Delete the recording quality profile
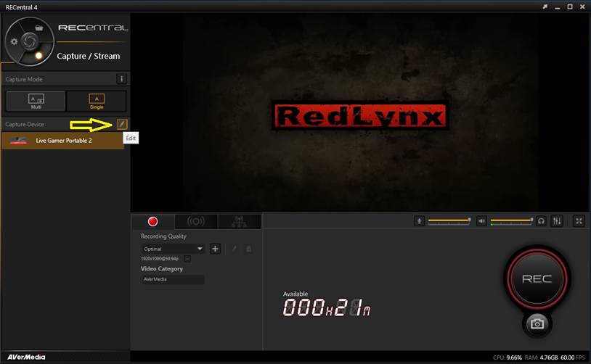 248,249
